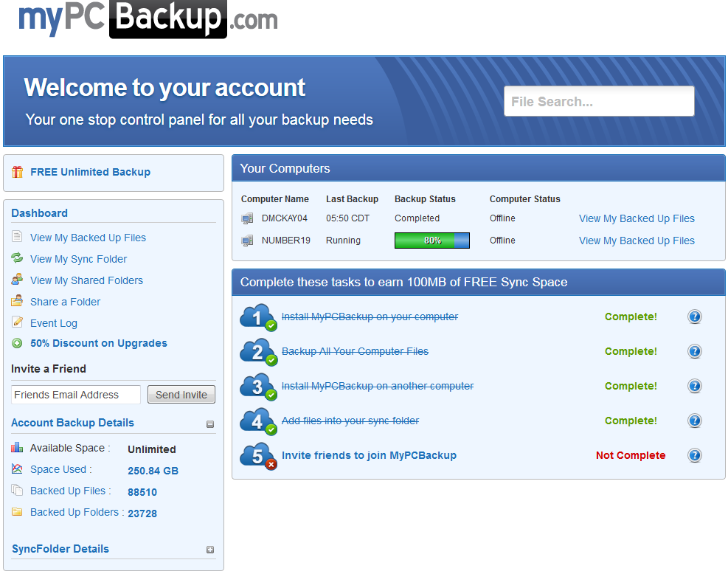Open View My Backed Up Files for NUMBER19
This screenshot has height=574, width=728.
[636, 241]
